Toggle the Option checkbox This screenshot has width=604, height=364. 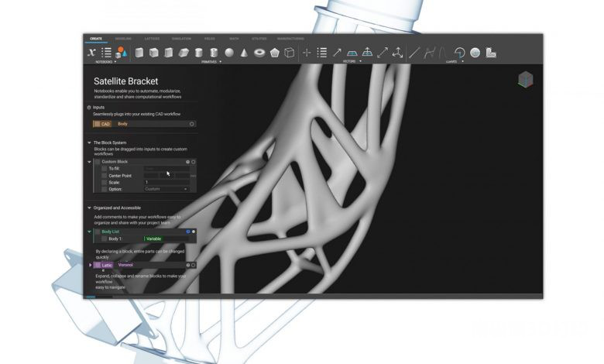[104, 189]
